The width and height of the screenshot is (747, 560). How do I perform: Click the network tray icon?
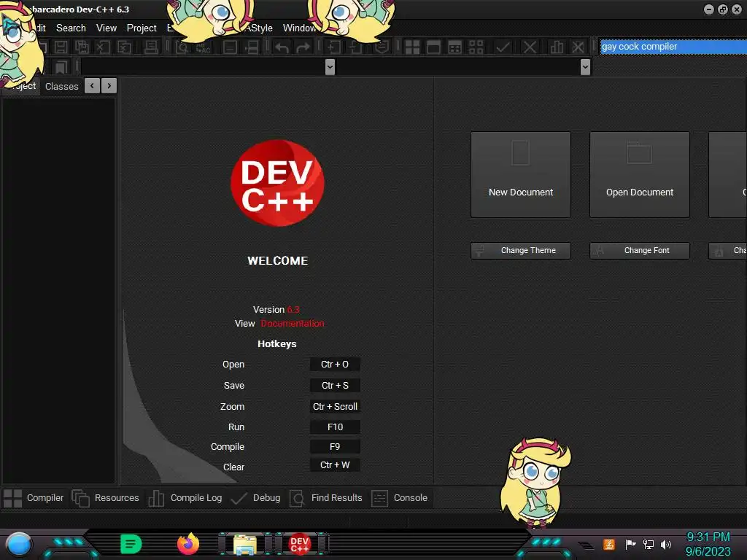pyautogui.click(x=648, y=544)
